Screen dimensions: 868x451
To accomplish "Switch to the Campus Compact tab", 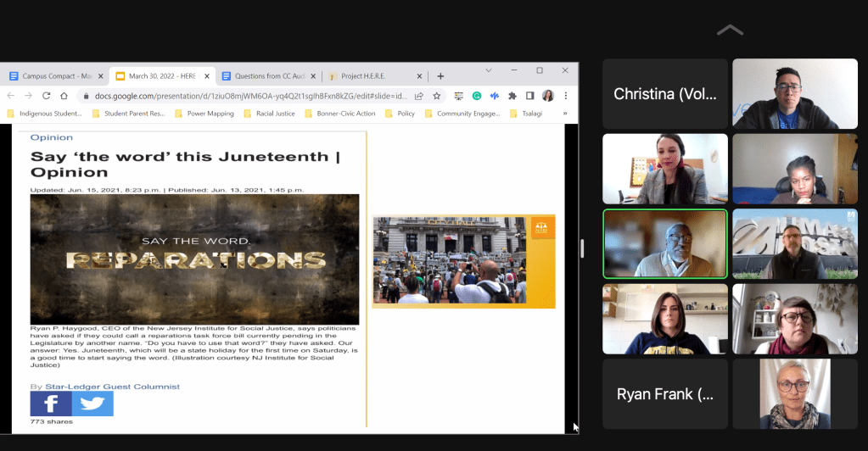I will [55, 76].
